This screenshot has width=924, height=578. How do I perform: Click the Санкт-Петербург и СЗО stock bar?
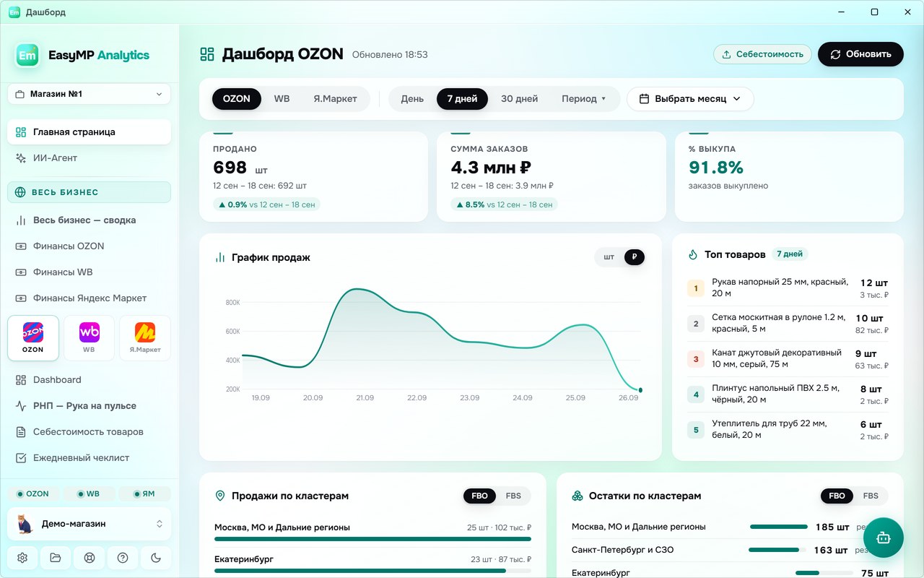tap(777, 550)
